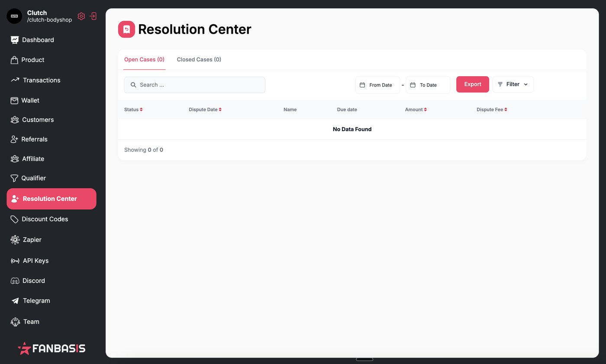Click the Dashboard chart icon
Viewport: 606px width, 364px height.
tap(15, 40)
